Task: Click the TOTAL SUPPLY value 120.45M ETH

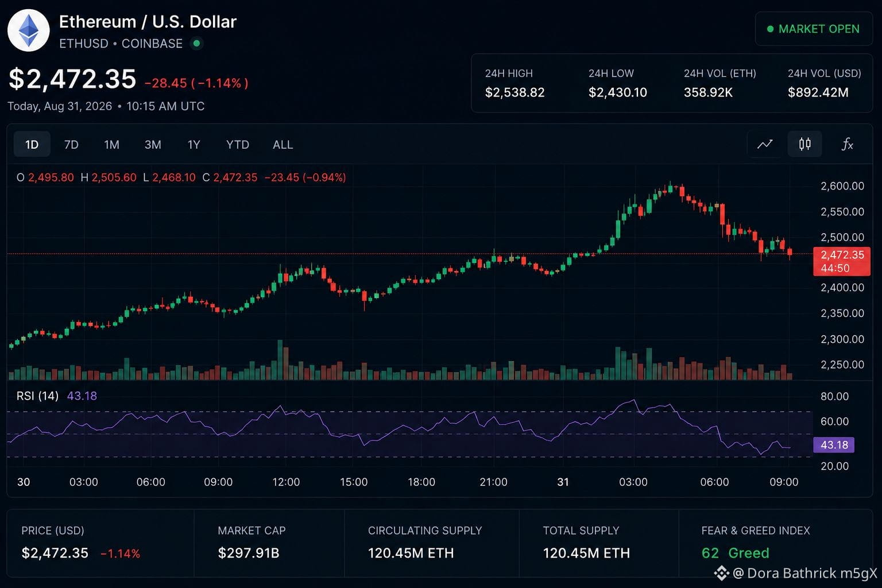Action: coord(586,553)
